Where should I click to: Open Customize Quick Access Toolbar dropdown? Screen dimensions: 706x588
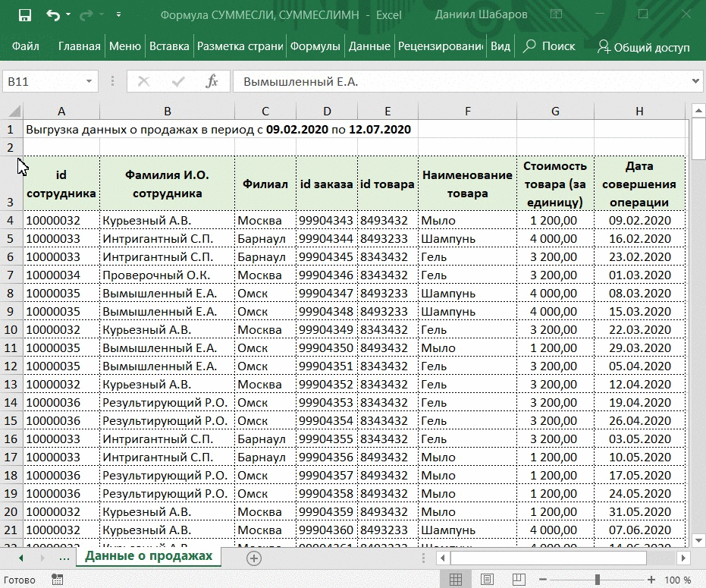click(118, 14)
